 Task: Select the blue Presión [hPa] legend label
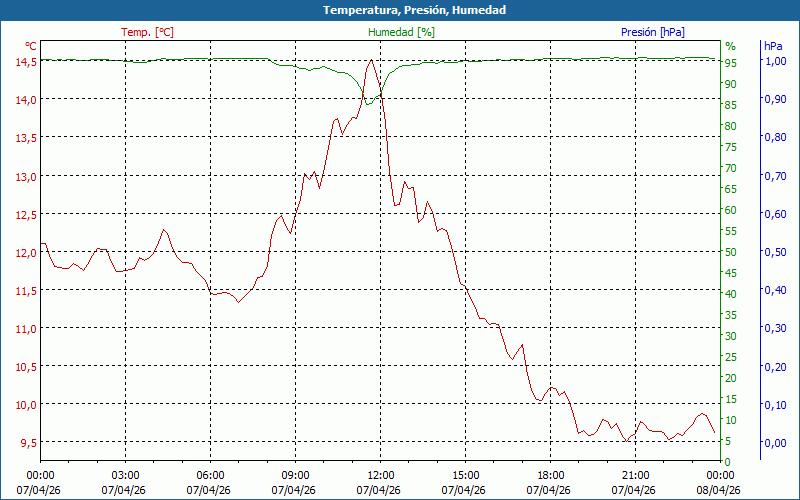[x=653, y=32]
